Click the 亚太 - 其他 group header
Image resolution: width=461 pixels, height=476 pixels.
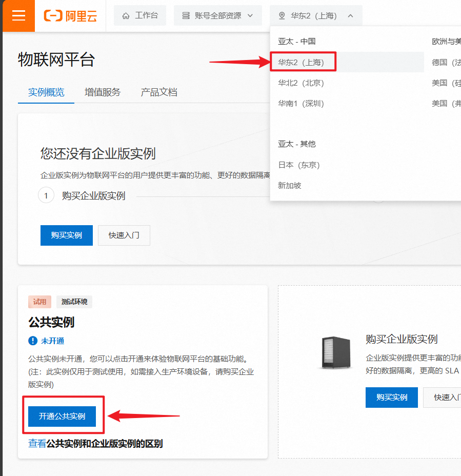point(297,144)
